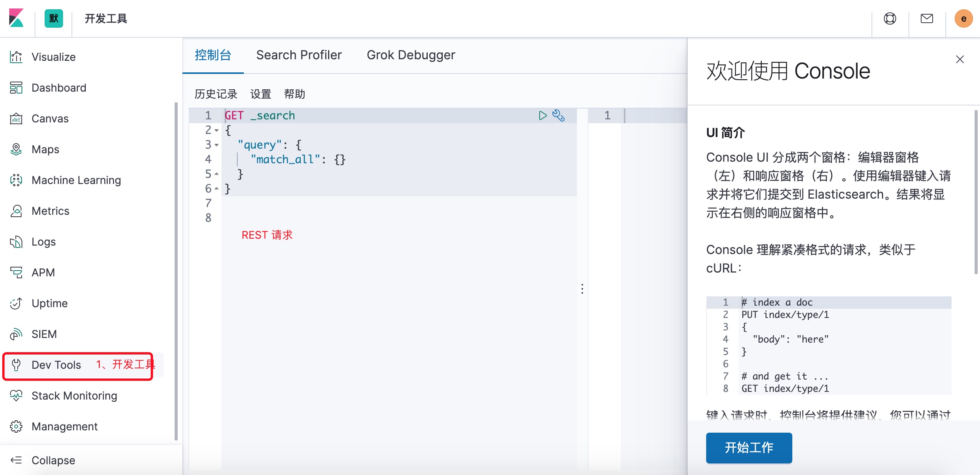Open Maps in the sidebar
Viewport: 980px width, 475px height.
45,149
